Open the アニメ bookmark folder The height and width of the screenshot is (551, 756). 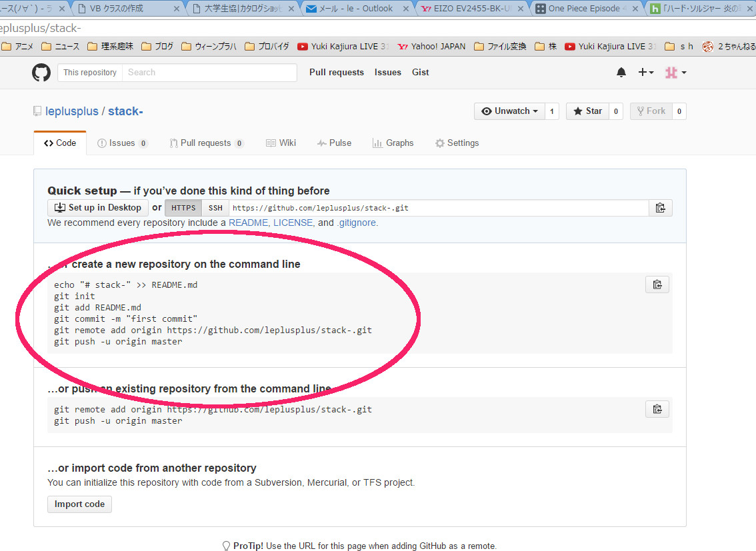point(18,46)
